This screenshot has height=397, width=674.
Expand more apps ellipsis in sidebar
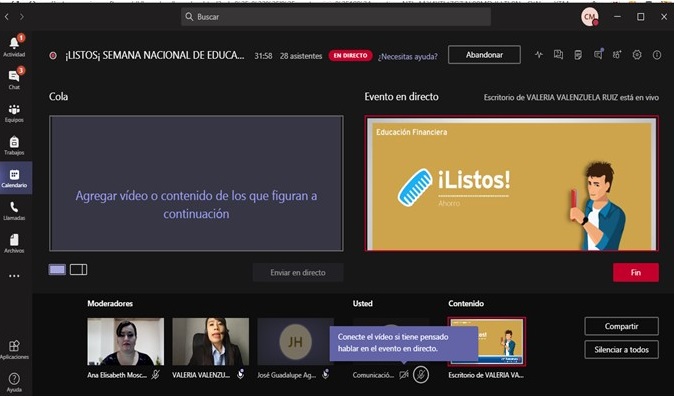click(14, 276)
